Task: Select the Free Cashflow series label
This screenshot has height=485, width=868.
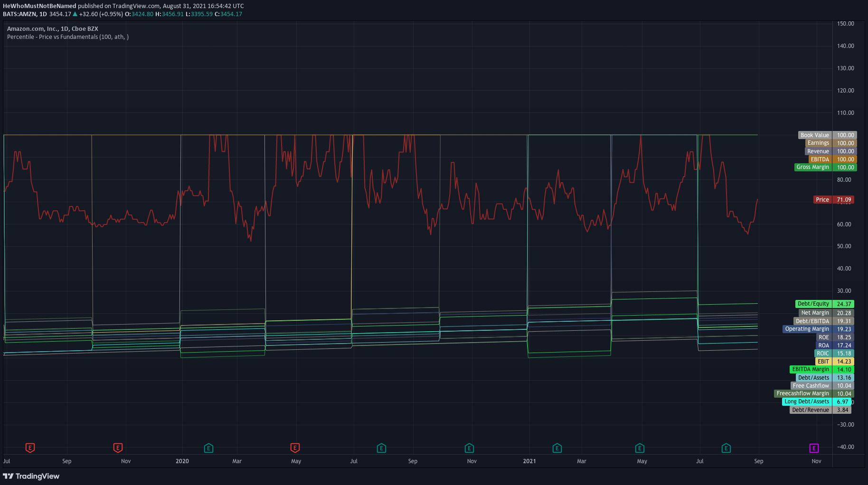Action: pos(811,386)
